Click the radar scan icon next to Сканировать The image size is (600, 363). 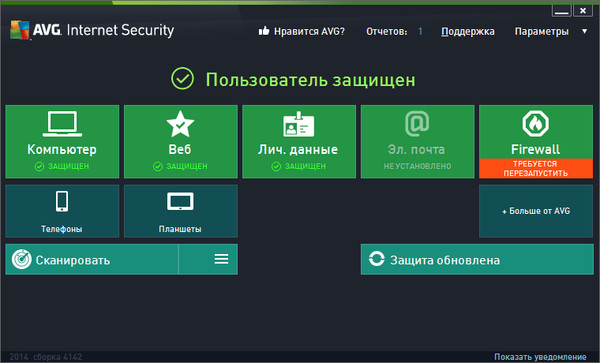[21, 259]
